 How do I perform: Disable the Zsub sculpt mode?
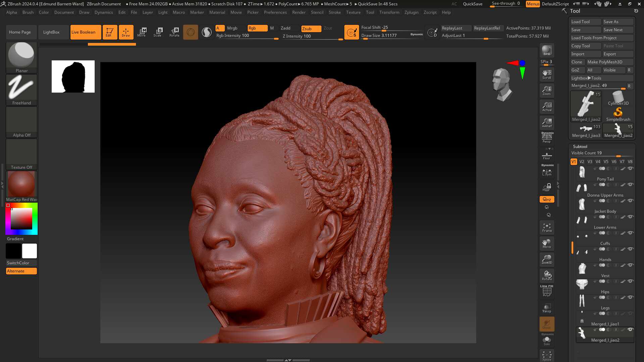coord(311,29)
